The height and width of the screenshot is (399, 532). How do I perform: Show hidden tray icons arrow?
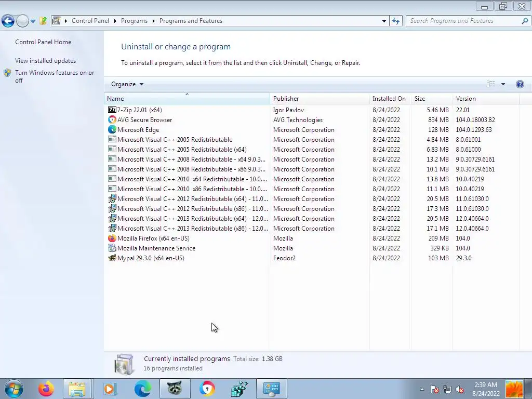click(422, 389)
